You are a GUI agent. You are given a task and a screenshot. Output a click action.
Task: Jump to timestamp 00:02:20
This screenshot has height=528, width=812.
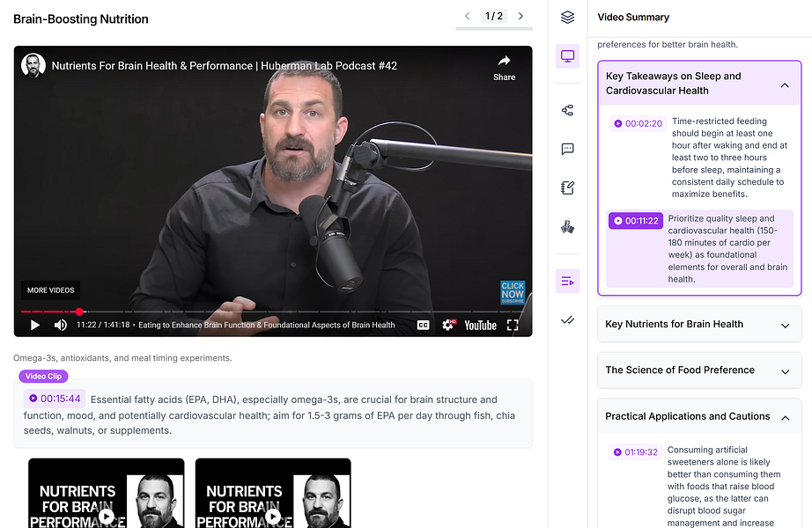638,123
